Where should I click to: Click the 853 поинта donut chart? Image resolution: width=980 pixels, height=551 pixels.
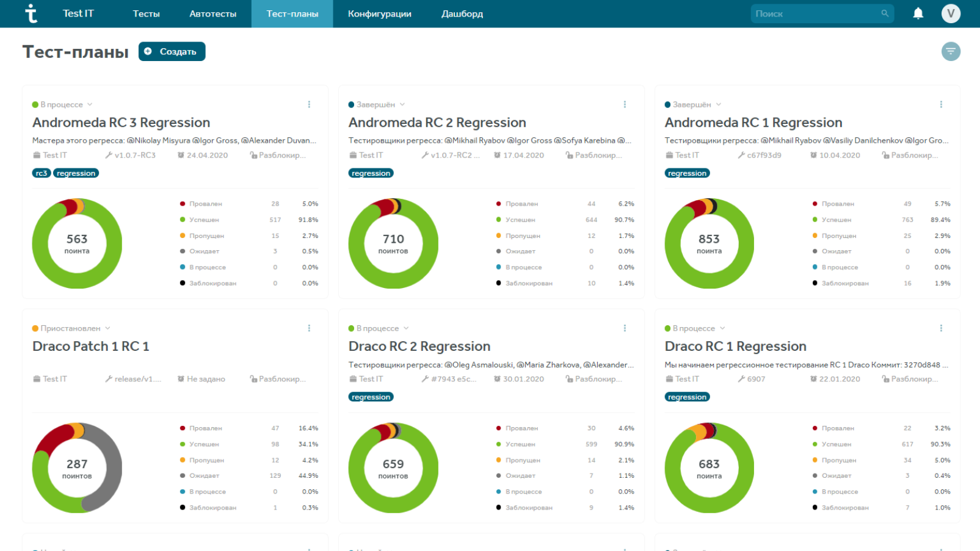pyautogui.click(x=710, y=243)
